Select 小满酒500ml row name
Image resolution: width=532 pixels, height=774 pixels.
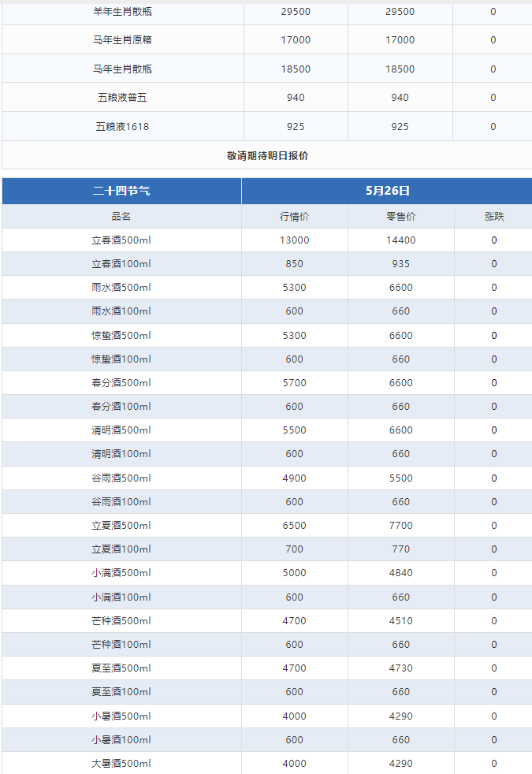121,572
